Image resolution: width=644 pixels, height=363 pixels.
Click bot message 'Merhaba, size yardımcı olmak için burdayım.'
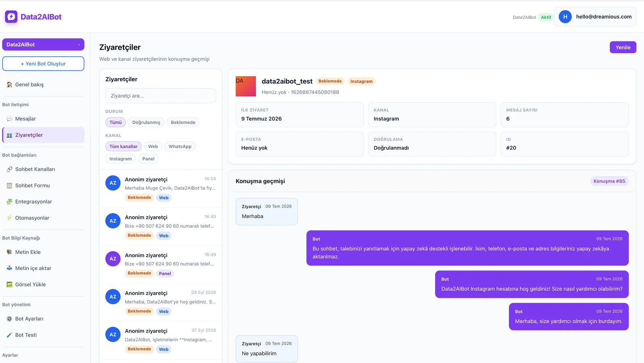point(569,317)
